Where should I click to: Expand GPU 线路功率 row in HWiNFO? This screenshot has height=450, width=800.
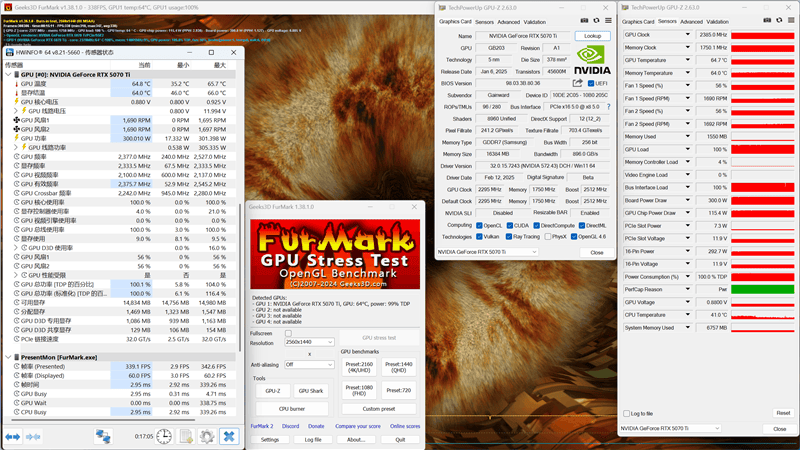15,147
